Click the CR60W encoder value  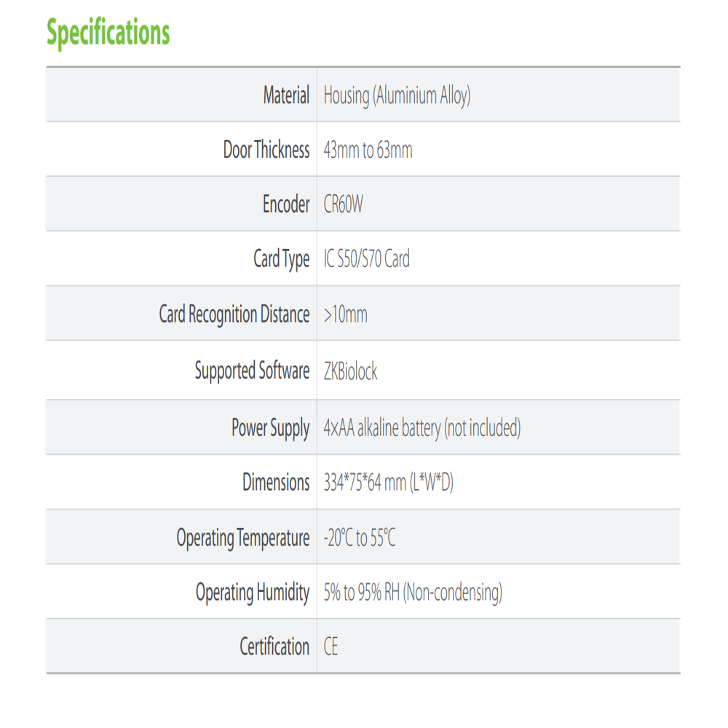343,205
